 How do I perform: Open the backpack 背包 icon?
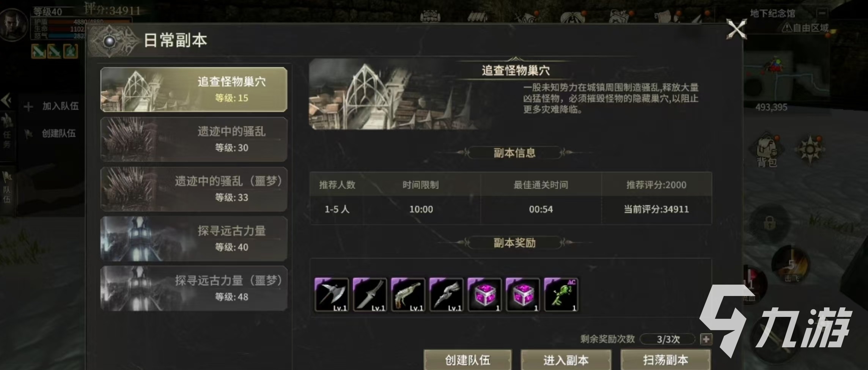click(767, 151)
